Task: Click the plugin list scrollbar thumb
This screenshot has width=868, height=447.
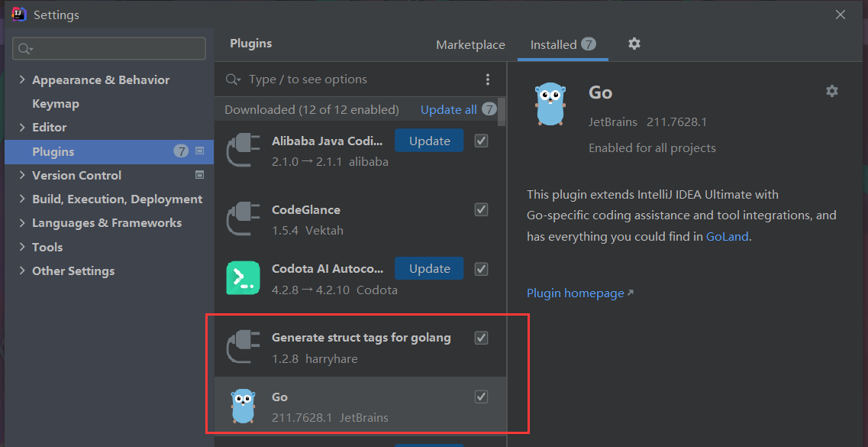Action: pyautogui.click(x=502, y=112)
